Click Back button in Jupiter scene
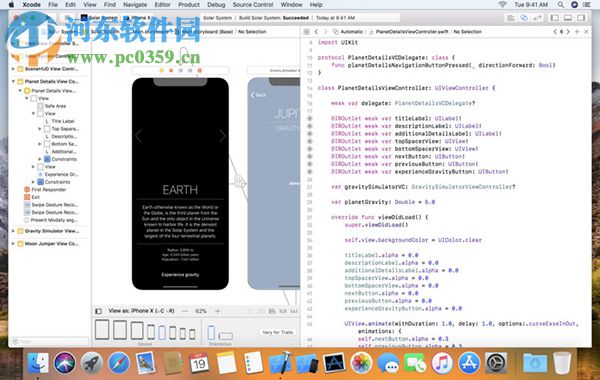 (x=258, y=95)
